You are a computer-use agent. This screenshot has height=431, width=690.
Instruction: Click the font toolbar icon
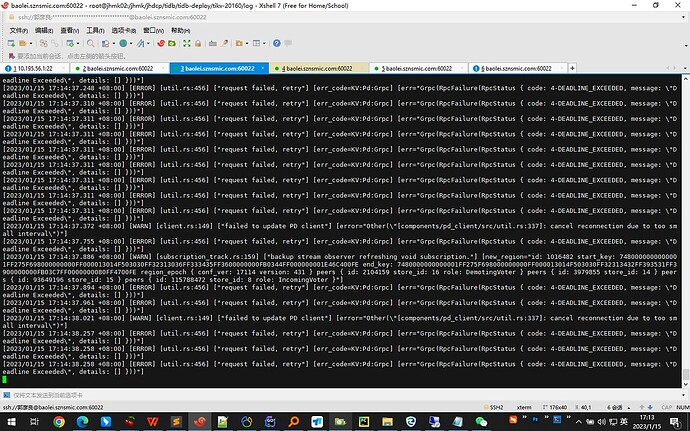tap(140, 43)
